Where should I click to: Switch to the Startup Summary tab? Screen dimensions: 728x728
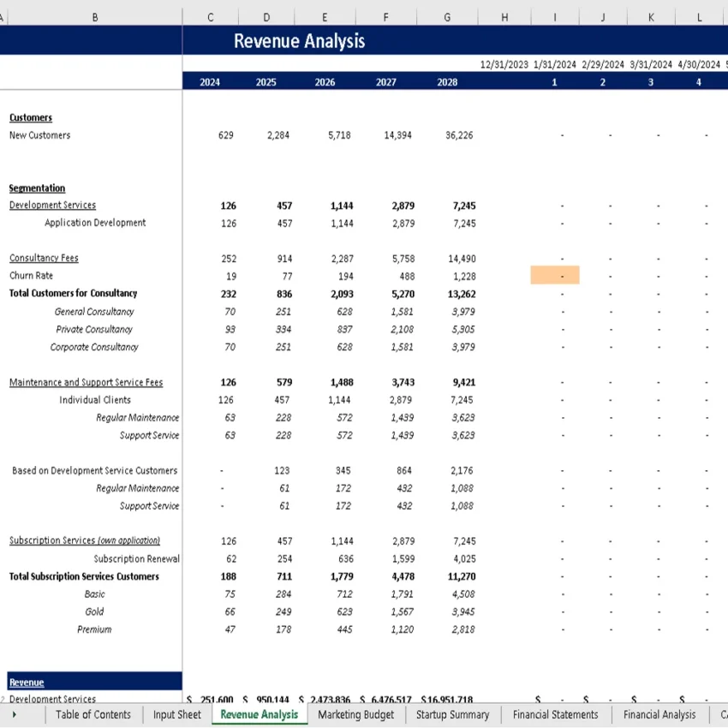[x=453, y=714]
